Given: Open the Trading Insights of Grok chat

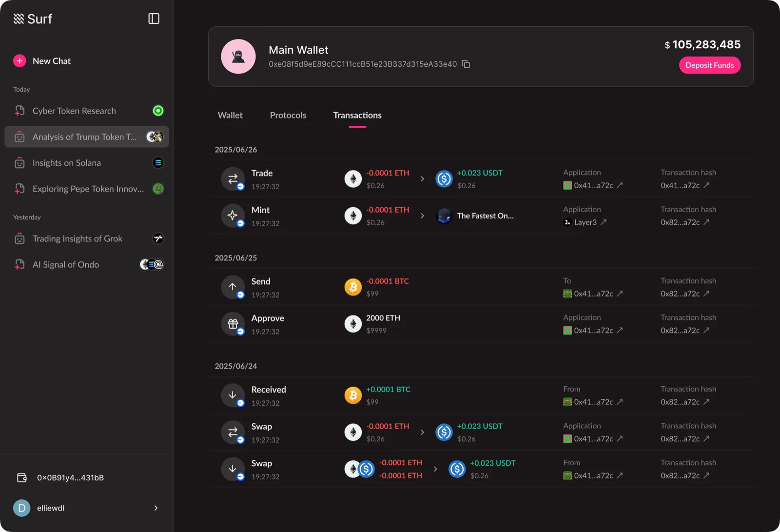Looking at the screenshot, I should (x=87, y=238).
